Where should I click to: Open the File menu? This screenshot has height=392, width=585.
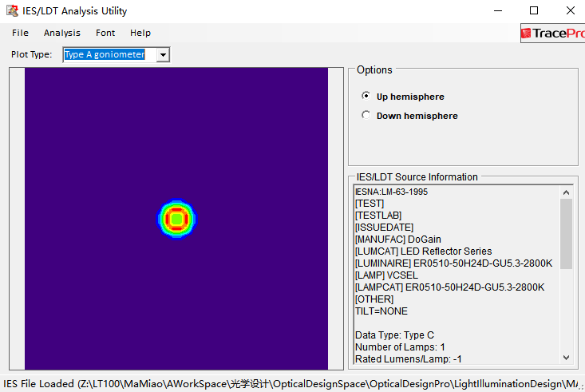(x=20, y=33)
